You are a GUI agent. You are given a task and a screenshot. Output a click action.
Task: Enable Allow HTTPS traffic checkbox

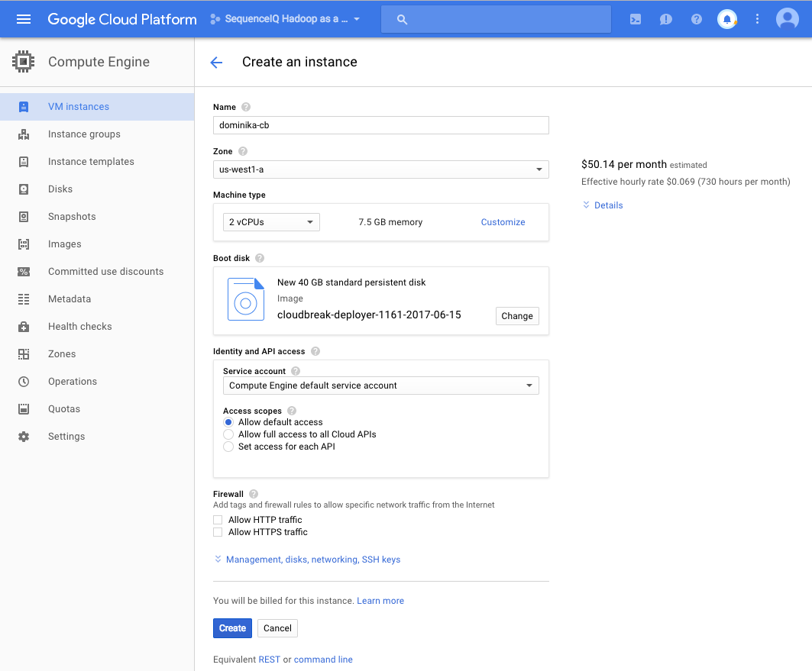coord(218,532)
